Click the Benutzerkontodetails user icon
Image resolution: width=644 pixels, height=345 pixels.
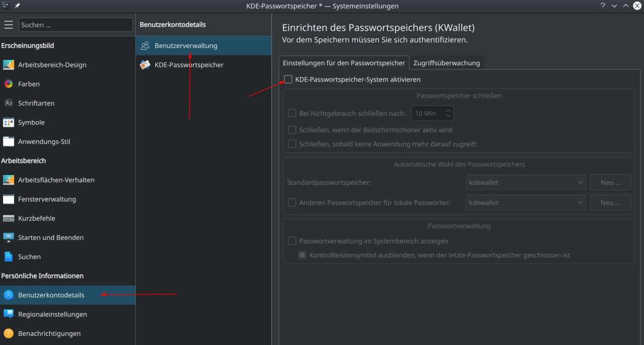coord(9,295)
